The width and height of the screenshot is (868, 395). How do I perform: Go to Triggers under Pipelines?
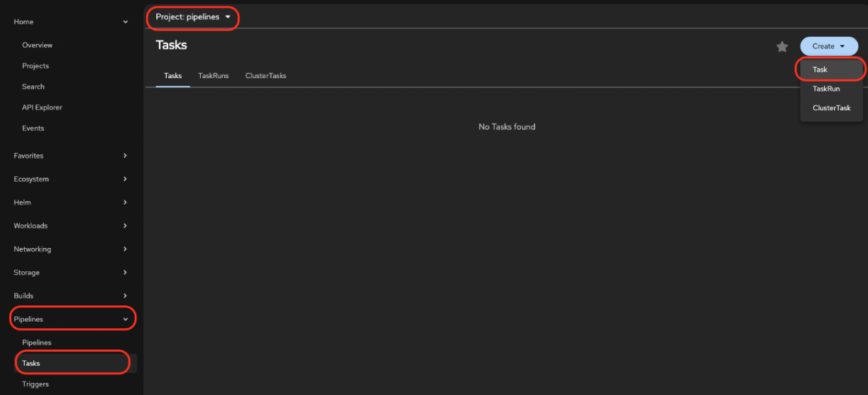pyautogui.click(x=35, y=384)
